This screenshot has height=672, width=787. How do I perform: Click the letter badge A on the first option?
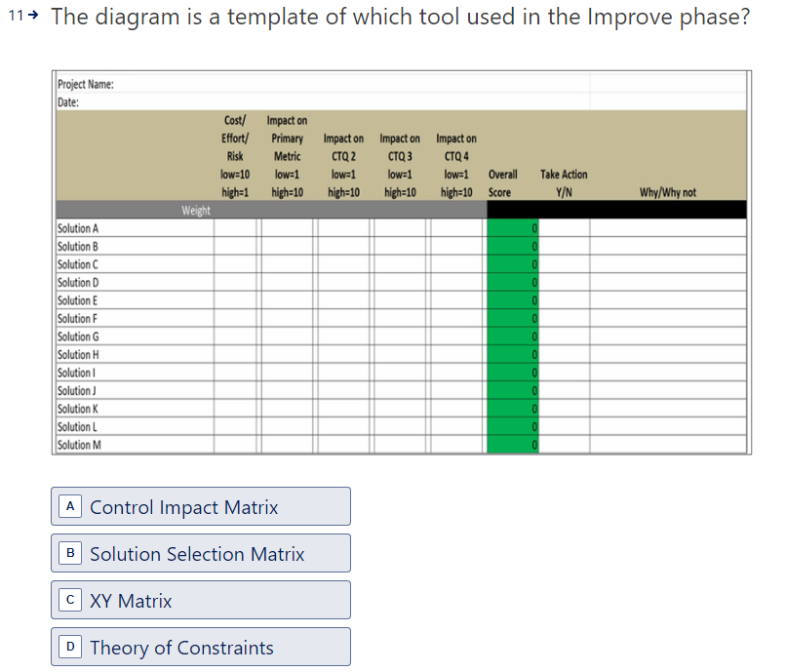click(69, 506)
